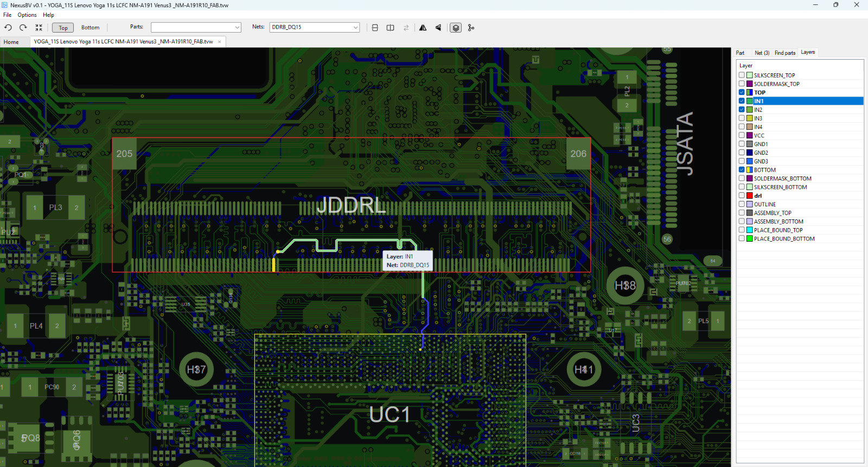
Task: Restore down the NexusBV window
Action: pos(835,5)
